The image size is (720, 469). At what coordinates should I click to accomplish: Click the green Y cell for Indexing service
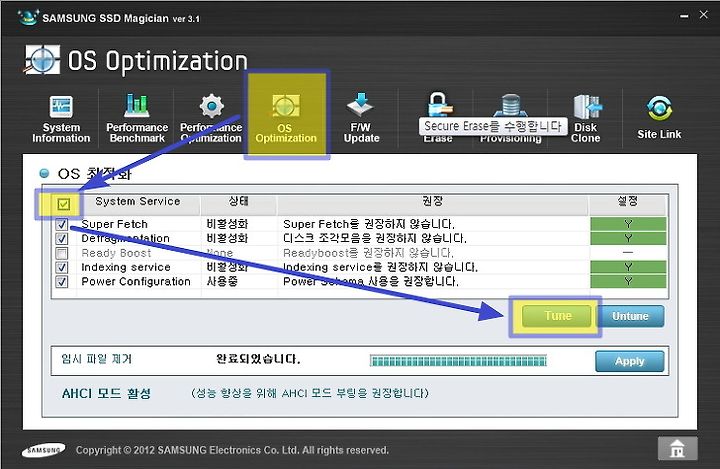(628, 267)
